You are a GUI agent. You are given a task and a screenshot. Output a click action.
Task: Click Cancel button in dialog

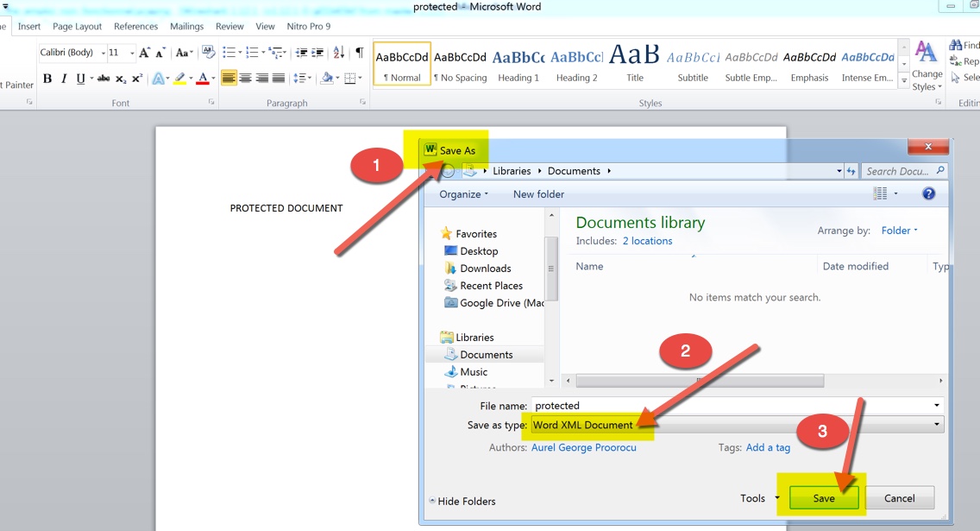900,498
